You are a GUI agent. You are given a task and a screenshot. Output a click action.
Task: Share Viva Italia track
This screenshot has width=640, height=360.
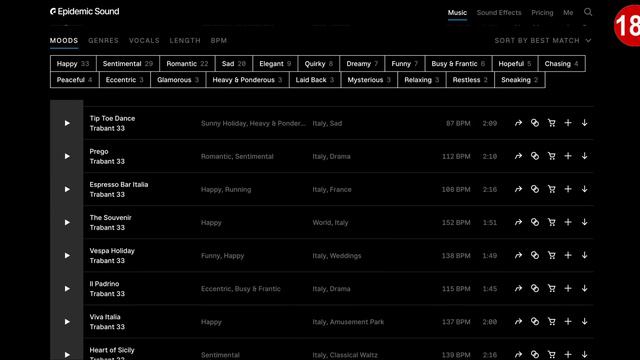click(x=518, y=321)
